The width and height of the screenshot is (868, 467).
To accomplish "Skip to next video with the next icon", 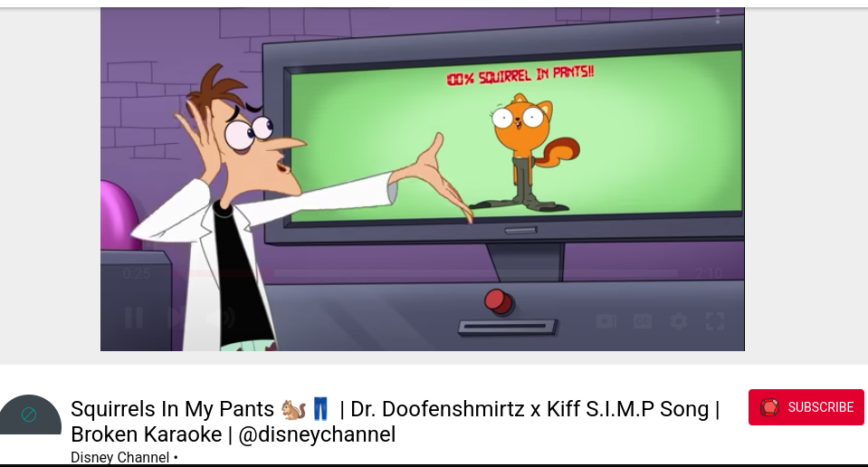I will 175,318.
